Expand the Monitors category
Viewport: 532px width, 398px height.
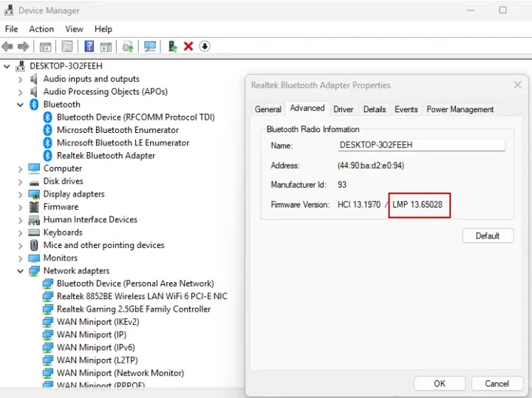tap(20, 258)
